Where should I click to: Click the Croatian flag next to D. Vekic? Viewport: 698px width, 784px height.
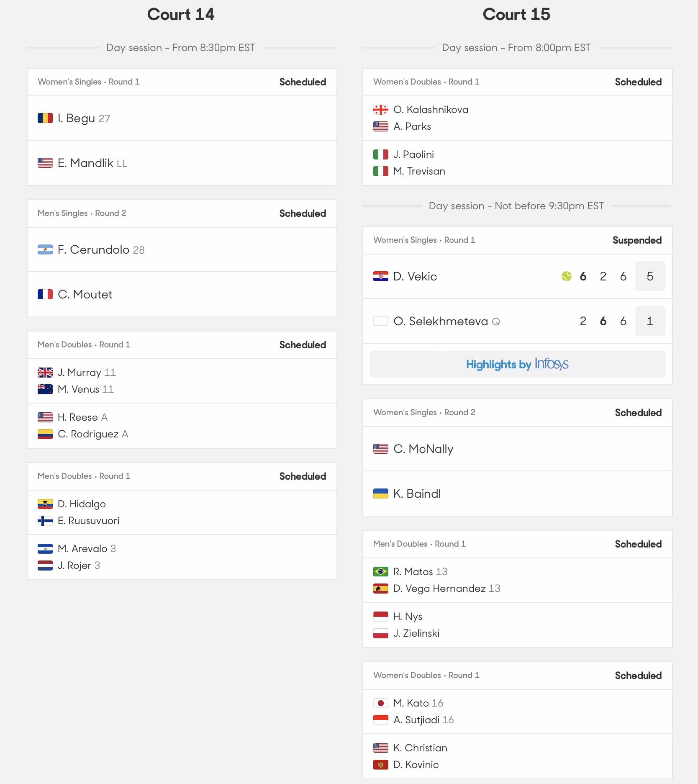tap(381, 276)
